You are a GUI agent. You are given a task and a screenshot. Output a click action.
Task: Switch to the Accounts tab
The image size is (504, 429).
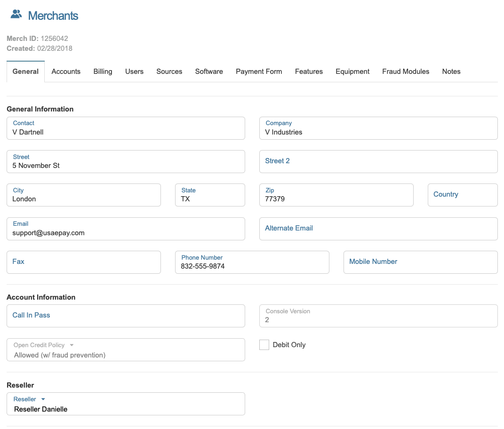pyautogui.click(x=66, y=71)
